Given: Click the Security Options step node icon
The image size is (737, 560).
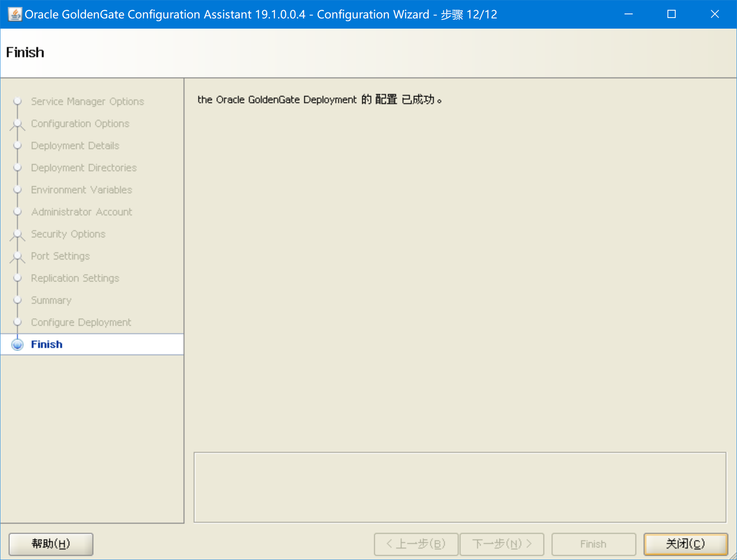Looking at the screenshot, I should (x=17, y=235).
